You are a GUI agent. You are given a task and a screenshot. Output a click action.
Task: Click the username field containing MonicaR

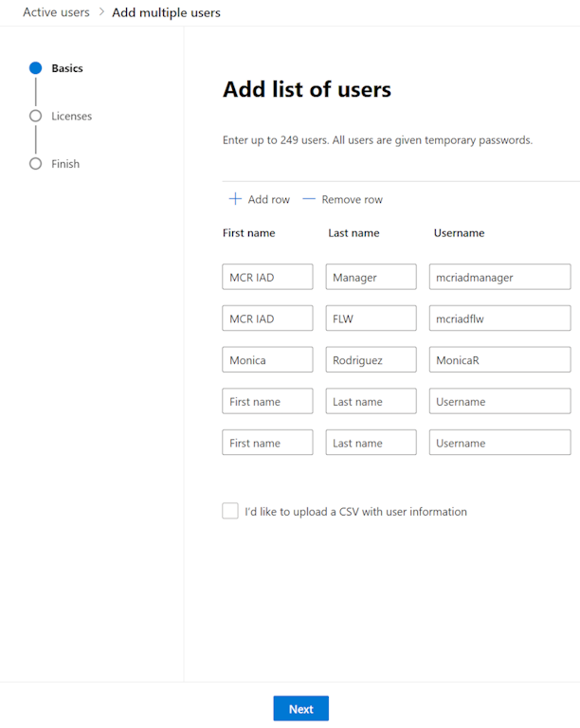[x=499, y=360]
